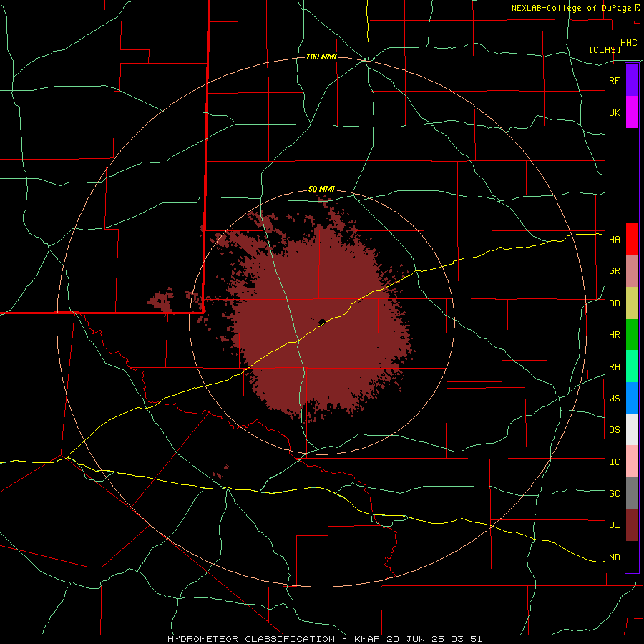Viewport: 644px width, 644px height.
Task: Click the 03:51 timestamp
Action: coord(466,639)
